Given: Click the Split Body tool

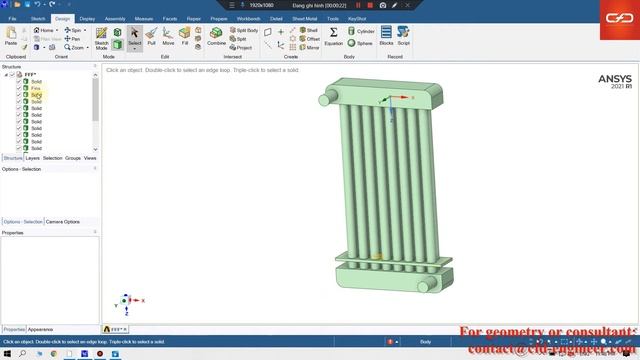Looking at the screenshot, I should click(x=244, y=30).
